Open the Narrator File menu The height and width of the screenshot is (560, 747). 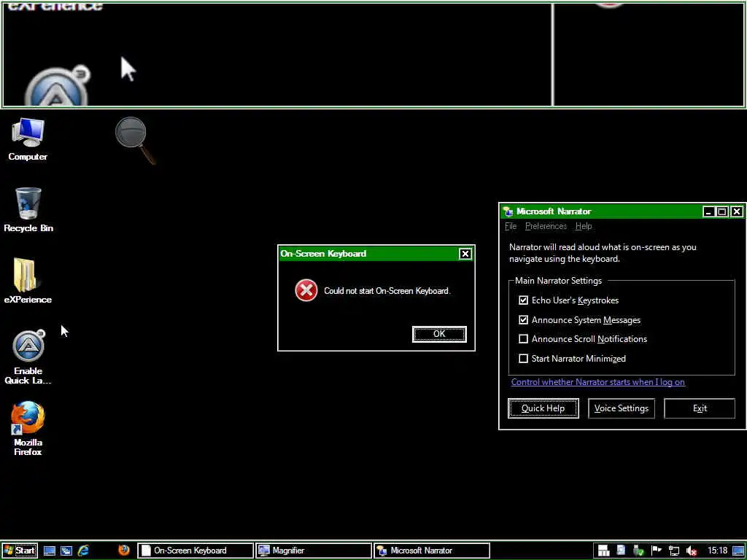(511, 226)
